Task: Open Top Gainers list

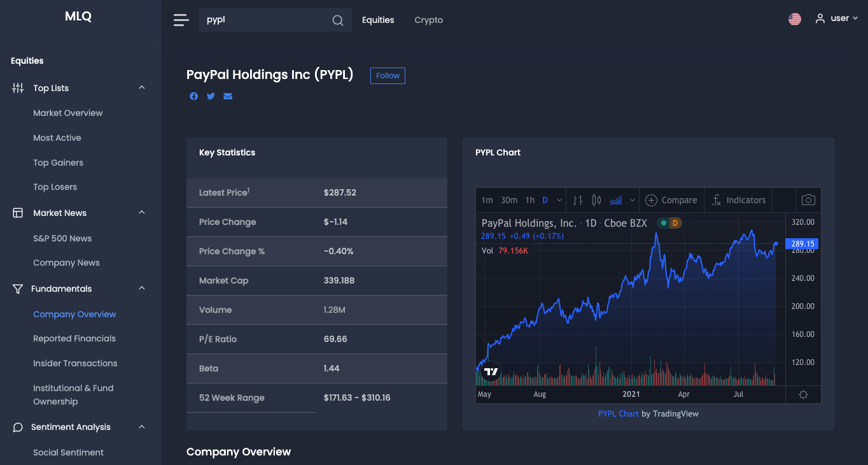Action: click(x=59, y=162)
